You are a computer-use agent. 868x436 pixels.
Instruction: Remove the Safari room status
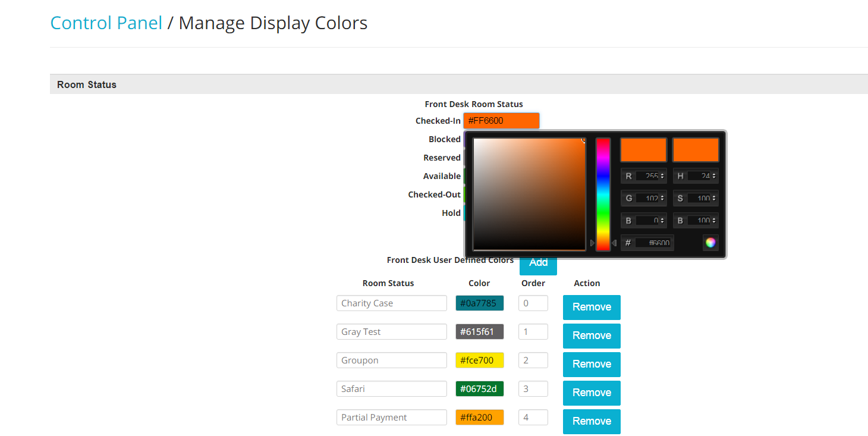[592, 393]
